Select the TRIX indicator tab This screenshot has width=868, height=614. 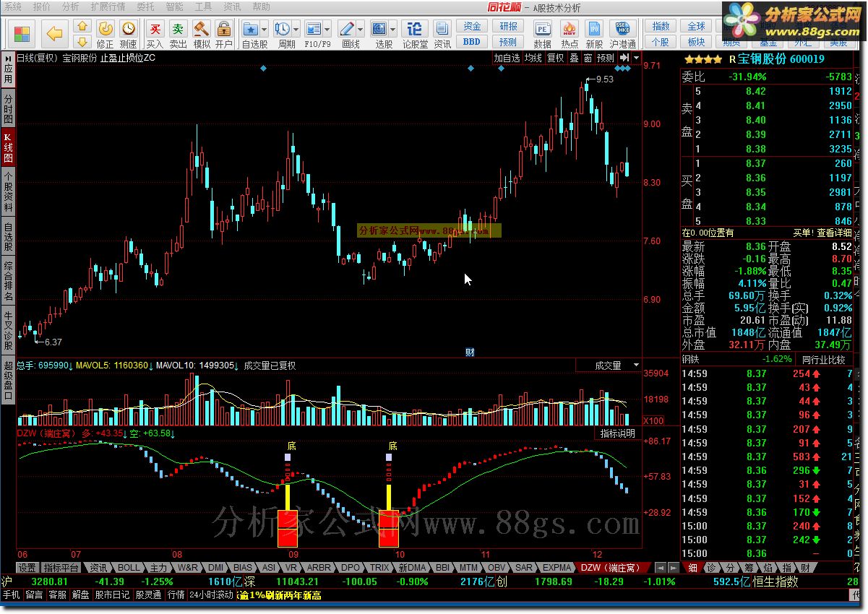click(379, 568)
